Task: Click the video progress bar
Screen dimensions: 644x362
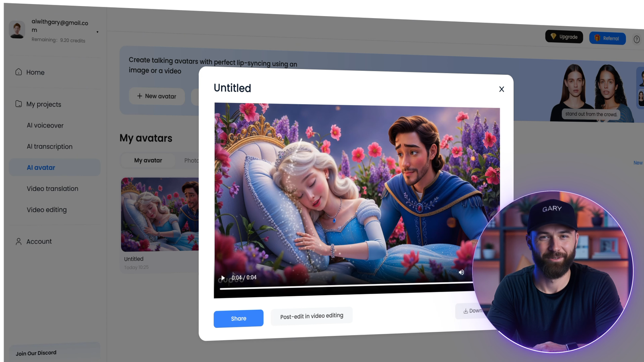Action: pyautogui.click(x=346, y=286)
